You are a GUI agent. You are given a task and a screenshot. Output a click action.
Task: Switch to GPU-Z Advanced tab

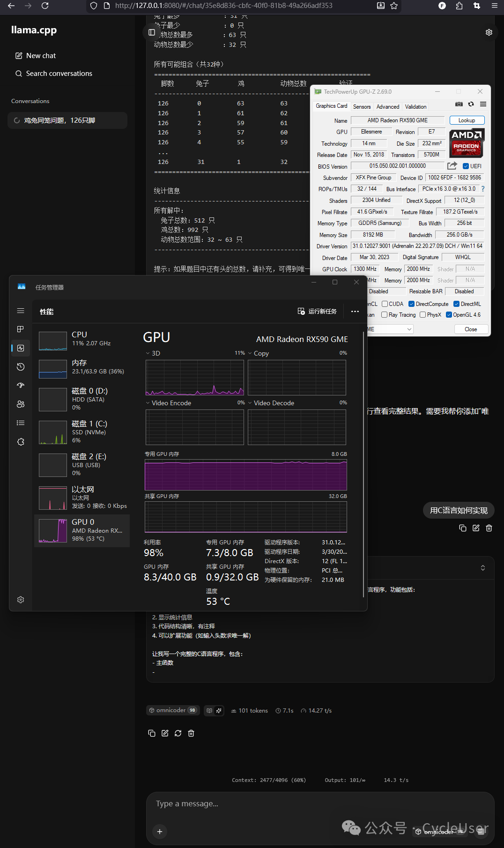point(388,107)
